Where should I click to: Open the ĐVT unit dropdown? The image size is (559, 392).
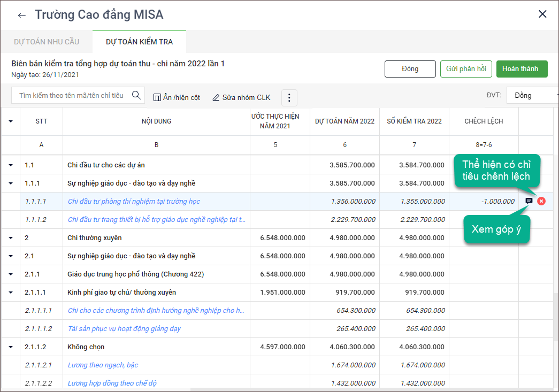click(532, 95)
